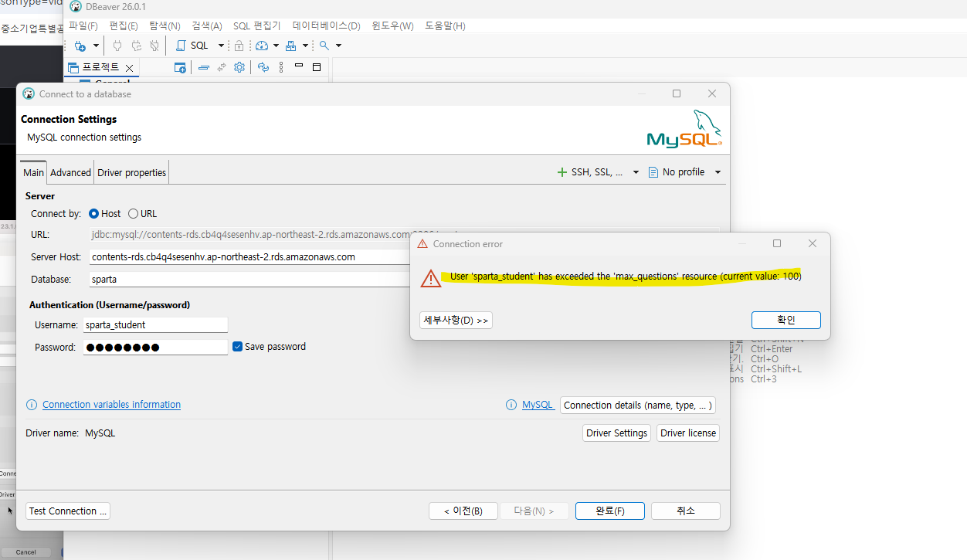The image size is (967, 560).
Task: Click the 취소 cancel button
Action: coord(686,511)
